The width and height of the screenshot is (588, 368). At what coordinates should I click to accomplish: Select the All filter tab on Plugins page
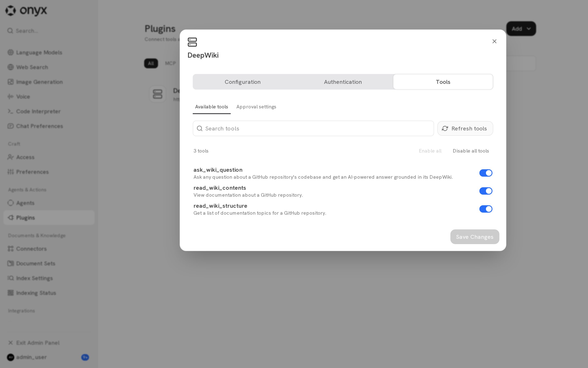(x=151, y=64)
